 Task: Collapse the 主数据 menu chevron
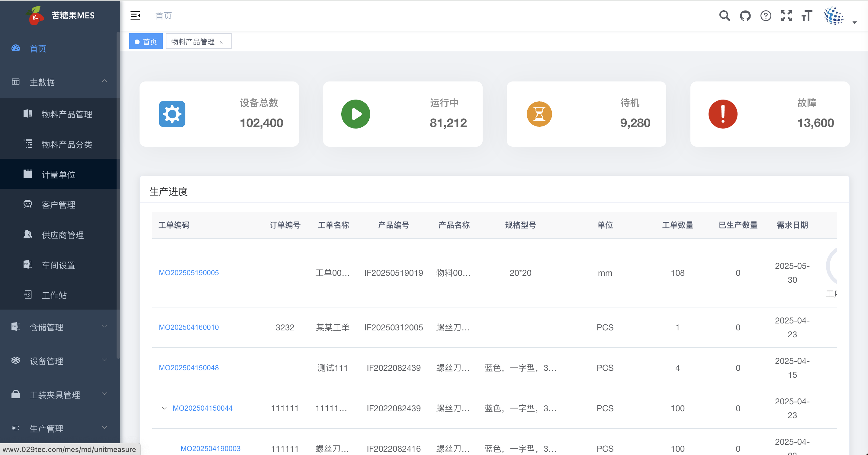[104, 81]
